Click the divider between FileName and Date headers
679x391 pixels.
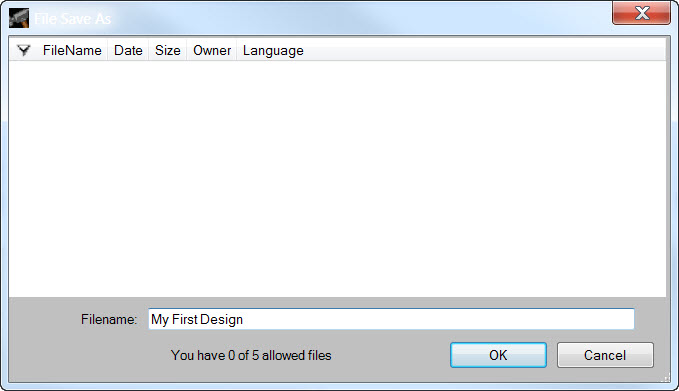[x=107, y=50]
